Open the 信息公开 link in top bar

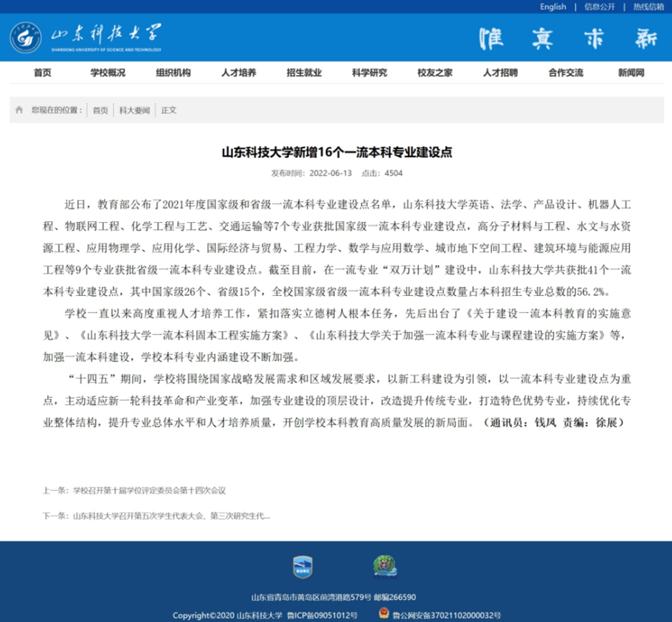point(599,7)
